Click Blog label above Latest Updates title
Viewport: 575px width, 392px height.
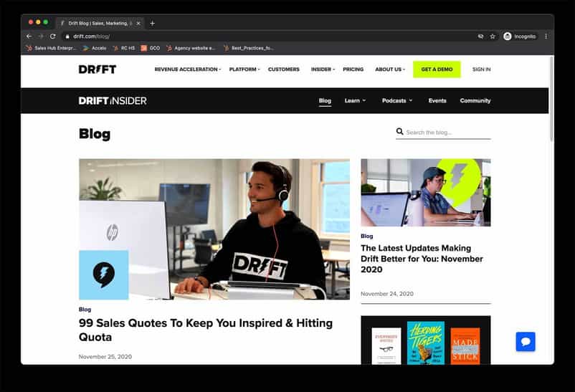tap(366, 236)
